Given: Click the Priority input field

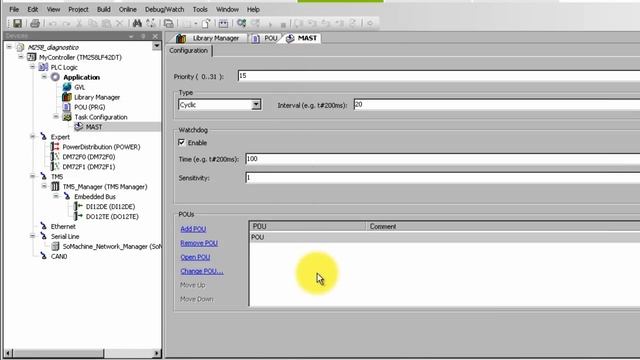Looking at the screenshot, I should tap(439, 76).
